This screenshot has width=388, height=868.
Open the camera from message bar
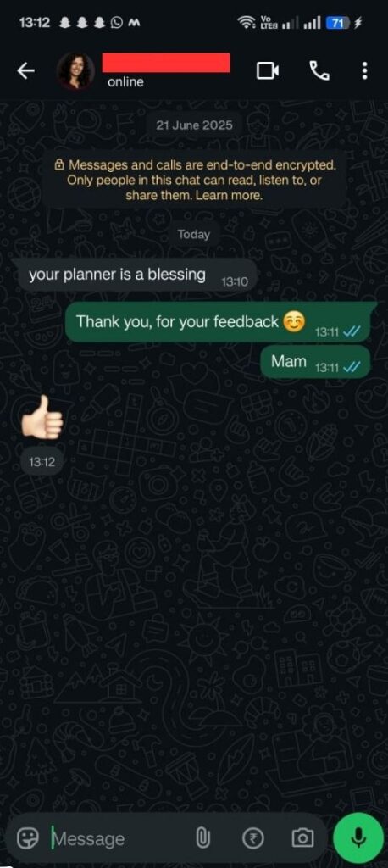pyautogui.click(x=302, y=838)
